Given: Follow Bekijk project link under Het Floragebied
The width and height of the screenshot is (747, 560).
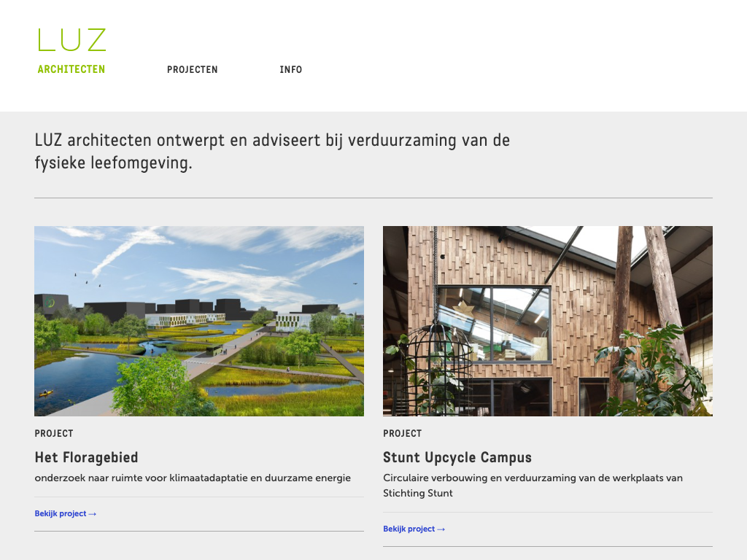Looking at the screenshot, I should 65,513.
